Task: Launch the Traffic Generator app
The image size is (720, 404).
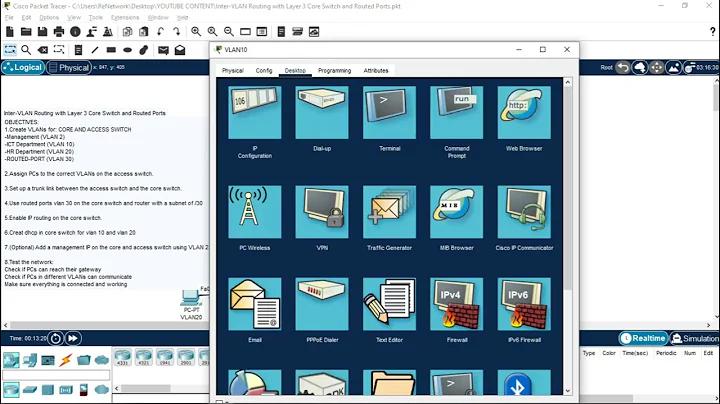Action: tap(389, 212)
